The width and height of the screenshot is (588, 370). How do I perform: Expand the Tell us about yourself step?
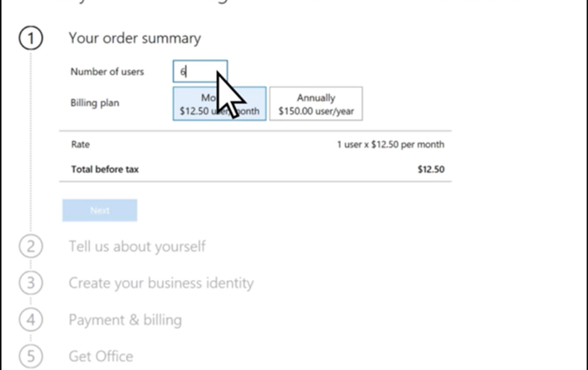[x=137, y=246]
